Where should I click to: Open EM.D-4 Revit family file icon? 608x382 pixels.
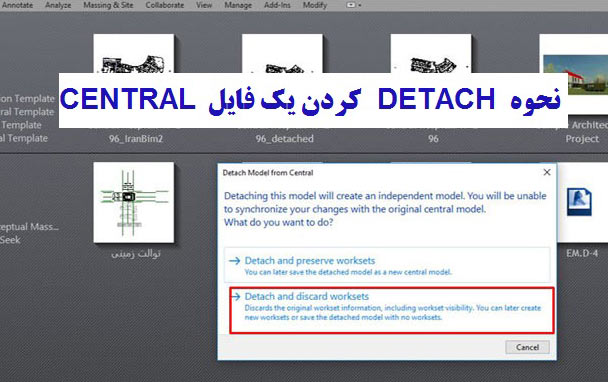click(579, 202)
